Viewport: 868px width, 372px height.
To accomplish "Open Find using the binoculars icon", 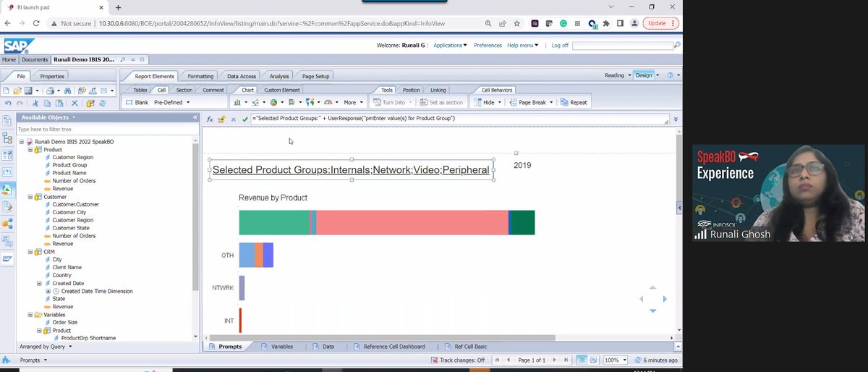I will click(x=67, y=90).
